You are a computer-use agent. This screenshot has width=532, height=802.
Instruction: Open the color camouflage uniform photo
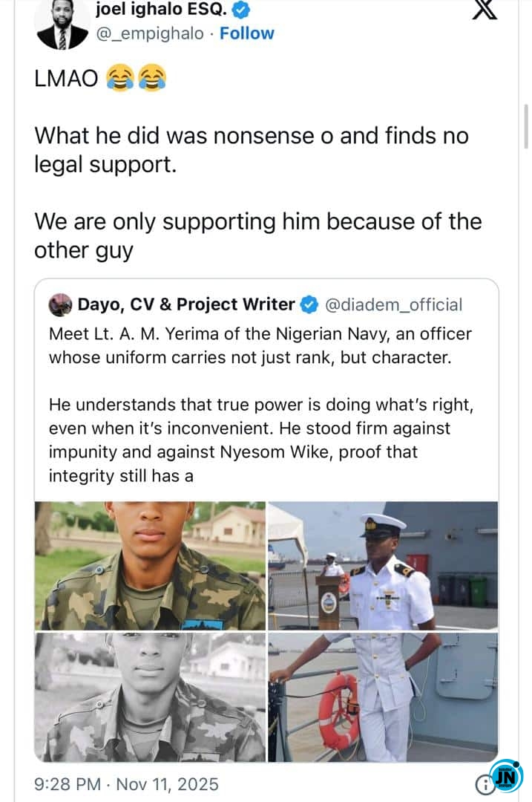click(150, 565)
